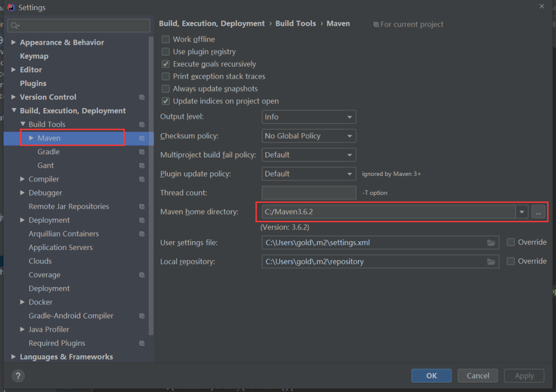The width and height of the screenshot is (556, 392).
Task: Click the search magnifier icon in settings
Action: tap(15, 26)
